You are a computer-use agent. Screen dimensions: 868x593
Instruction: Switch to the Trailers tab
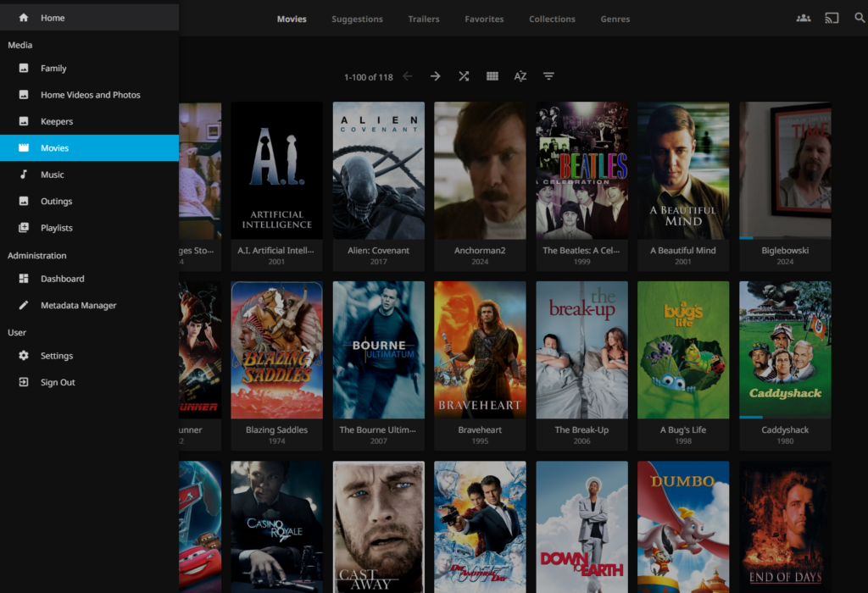(424, 19)
